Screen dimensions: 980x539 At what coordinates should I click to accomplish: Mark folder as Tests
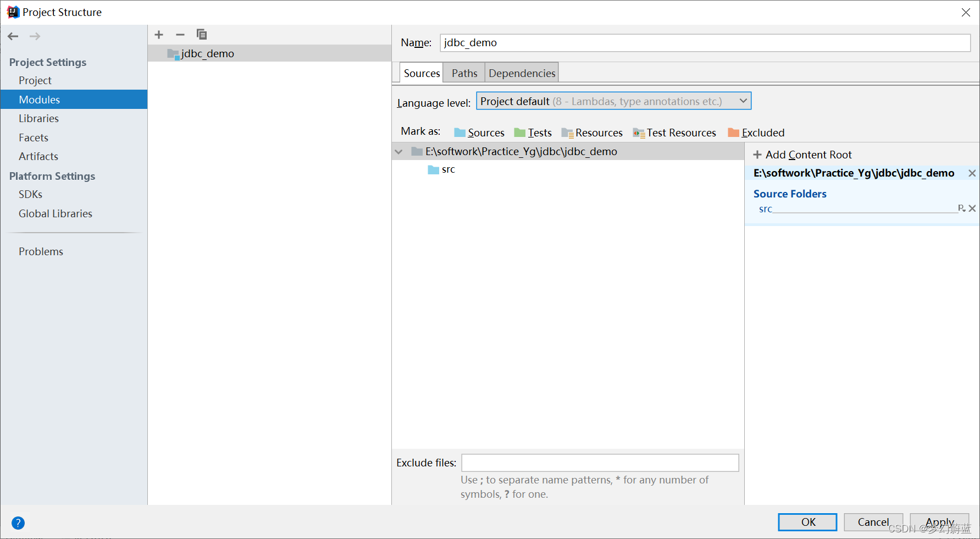click(533, 133)
